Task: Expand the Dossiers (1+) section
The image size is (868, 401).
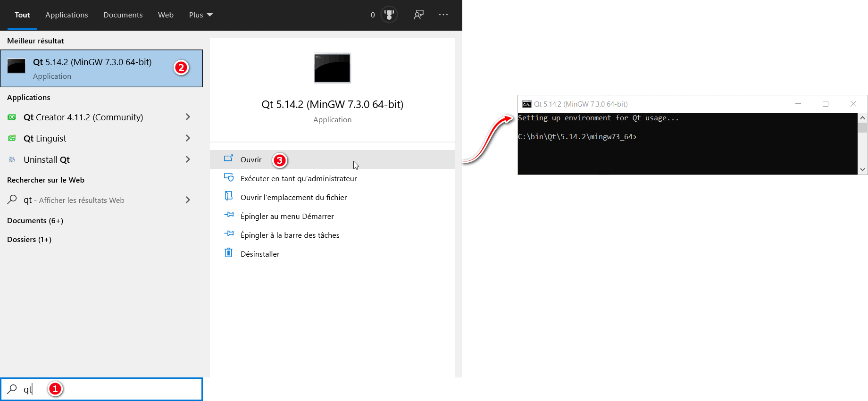Action: tap(29, 239)
